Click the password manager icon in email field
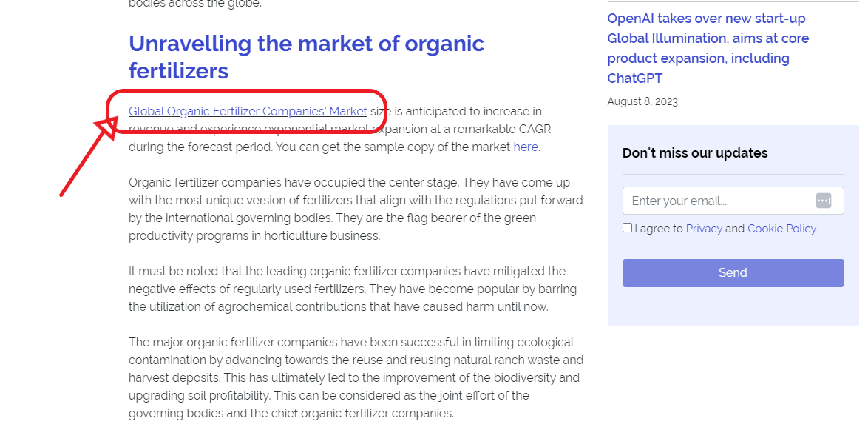This screenshot has width=868, height=430. [823, 201]
